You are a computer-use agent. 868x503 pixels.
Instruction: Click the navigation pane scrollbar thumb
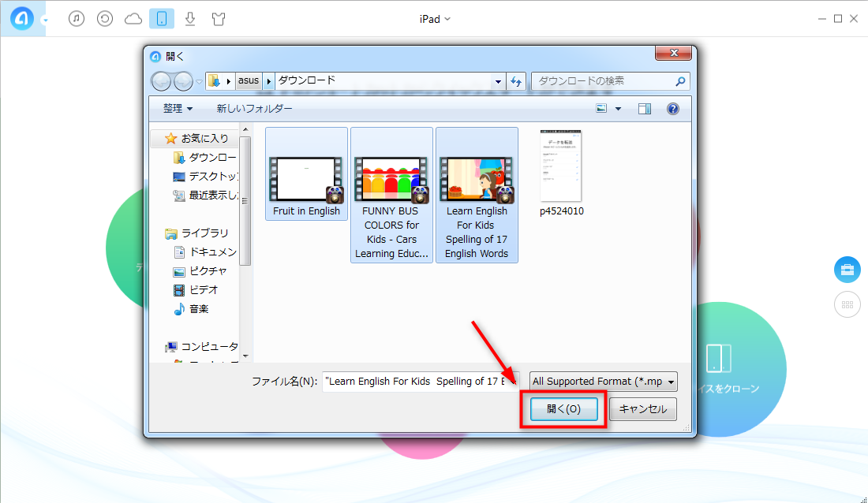pyautogui.click(x=245, y=201)
